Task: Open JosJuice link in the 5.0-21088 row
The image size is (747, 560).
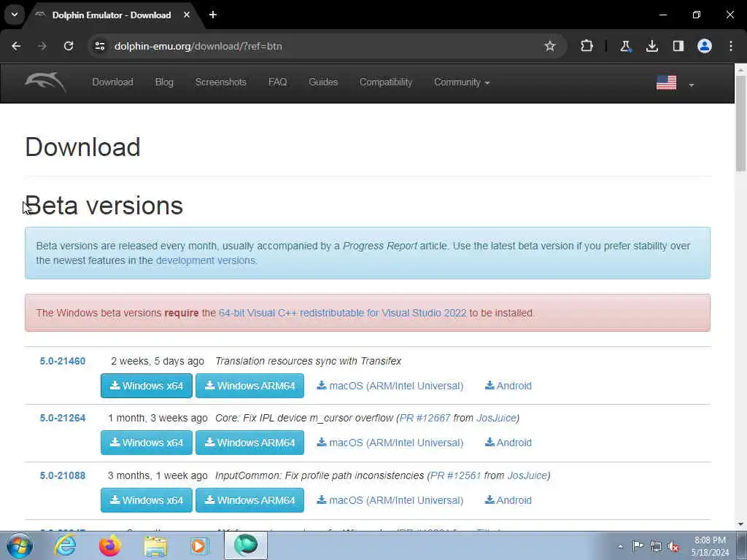Action: point(527,475)
